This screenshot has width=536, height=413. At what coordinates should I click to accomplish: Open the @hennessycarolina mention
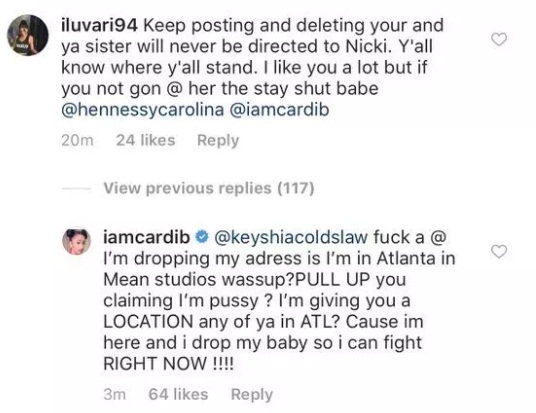point(143,110)
